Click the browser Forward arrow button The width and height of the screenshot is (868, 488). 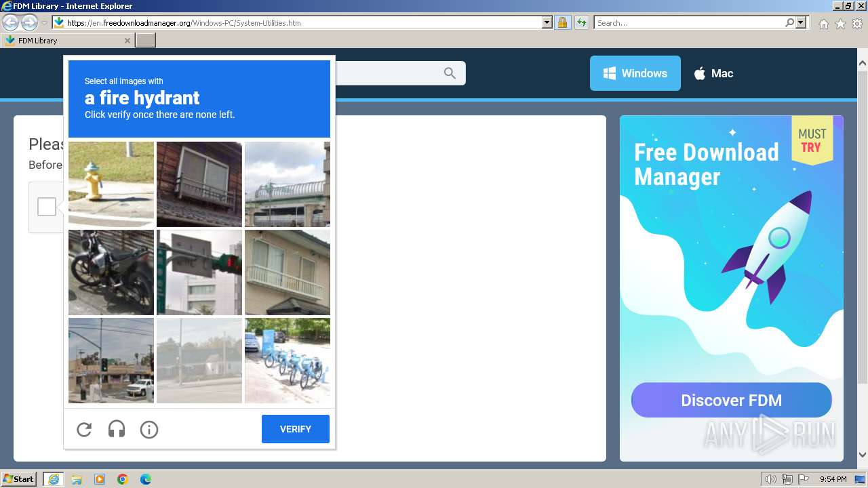pyautogui.click(x=29, y=22)
